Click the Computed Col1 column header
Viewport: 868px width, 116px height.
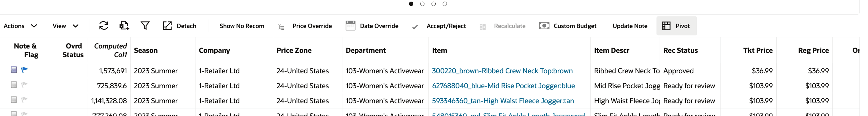[x=110, y=50]
